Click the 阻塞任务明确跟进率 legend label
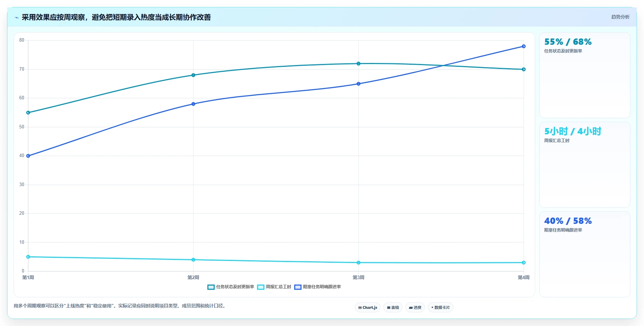This screenshot has height=326, width=644. point(322,287)
